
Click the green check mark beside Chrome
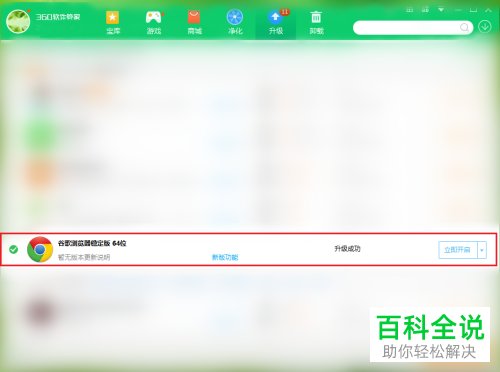pyautogui.click(x=14, y=249)
